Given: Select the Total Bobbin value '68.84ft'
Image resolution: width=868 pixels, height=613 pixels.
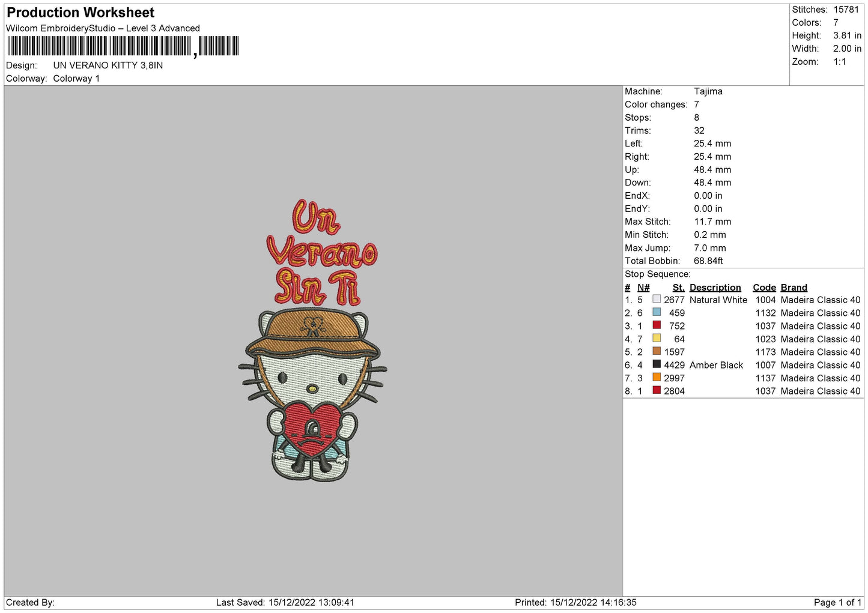Looking at the screenshot, I should (708, 261).
